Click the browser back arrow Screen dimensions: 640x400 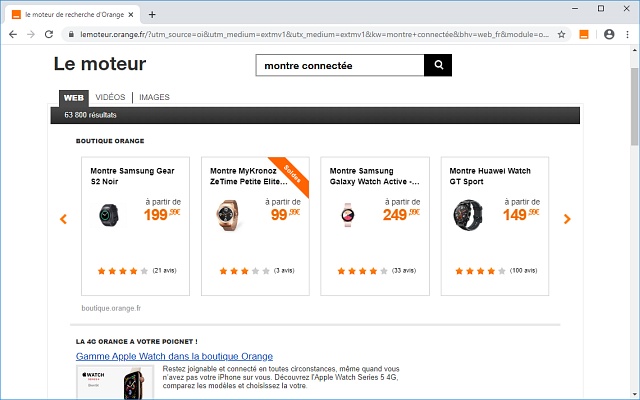(x=13, y=35)
